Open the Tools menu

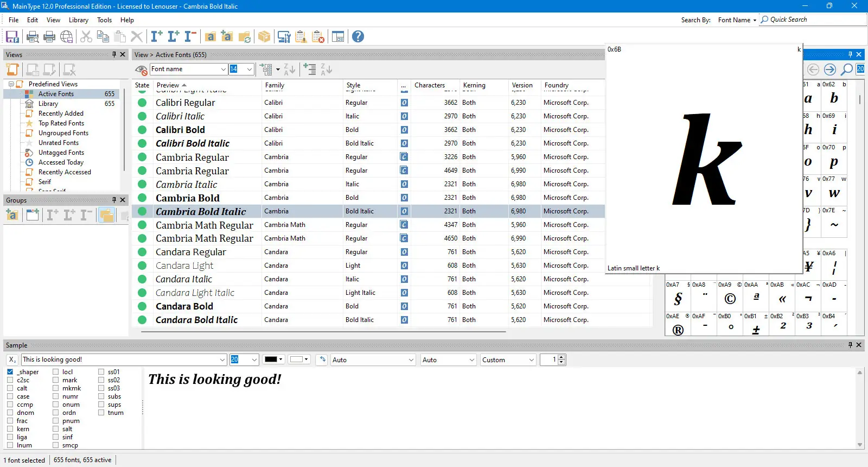tap(104, 20)
